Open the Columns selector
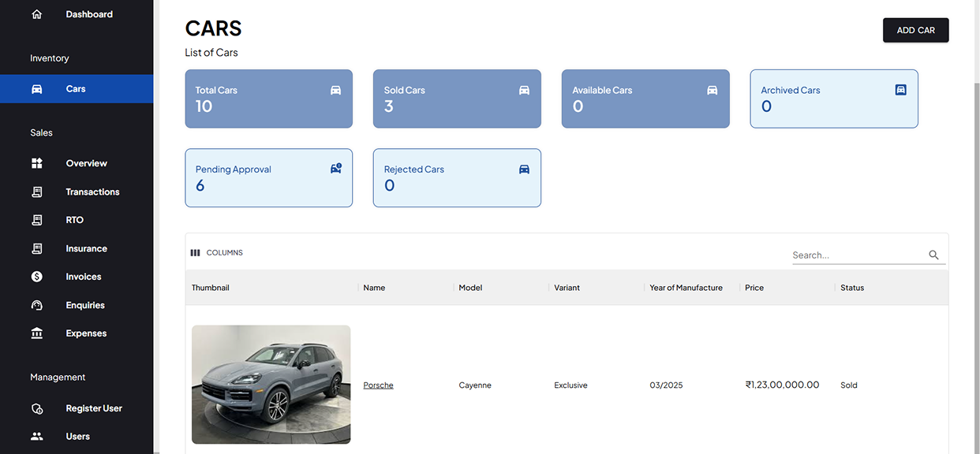Screen dimensions: 980x454 217,253
